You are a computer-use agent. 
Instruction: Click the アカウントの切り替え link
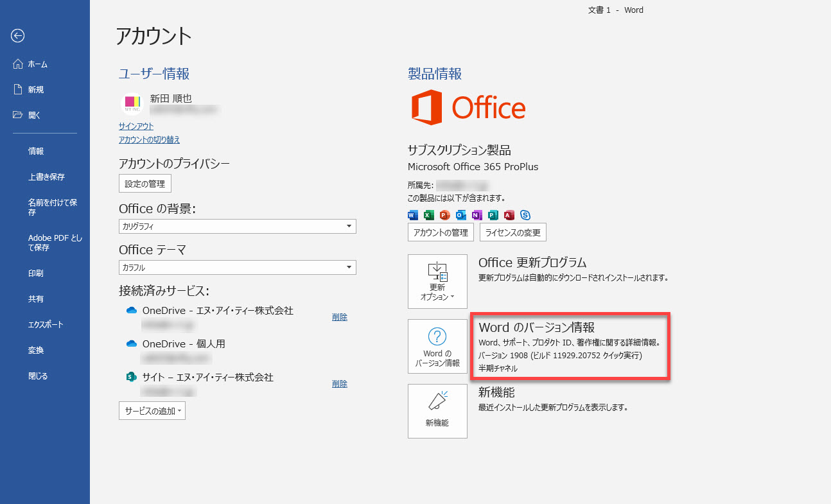pyautogui.click(x=149, y=139)
